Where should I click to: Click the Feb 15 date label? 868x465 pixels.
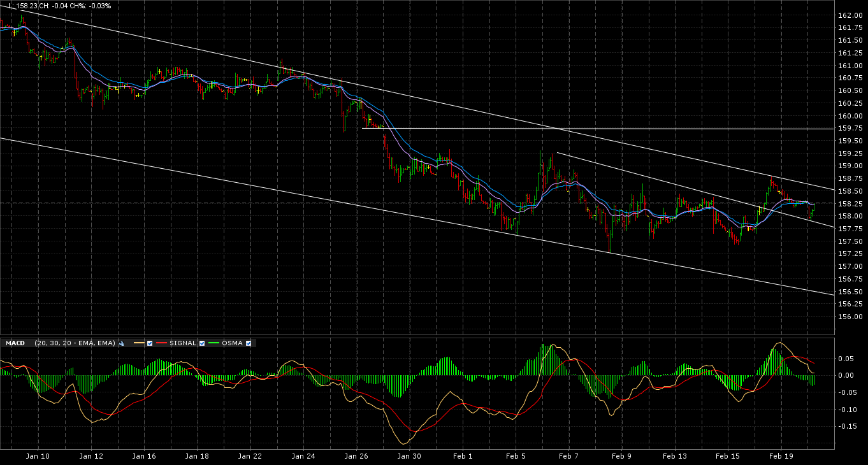pyautogui.click(x=727, y=456)
